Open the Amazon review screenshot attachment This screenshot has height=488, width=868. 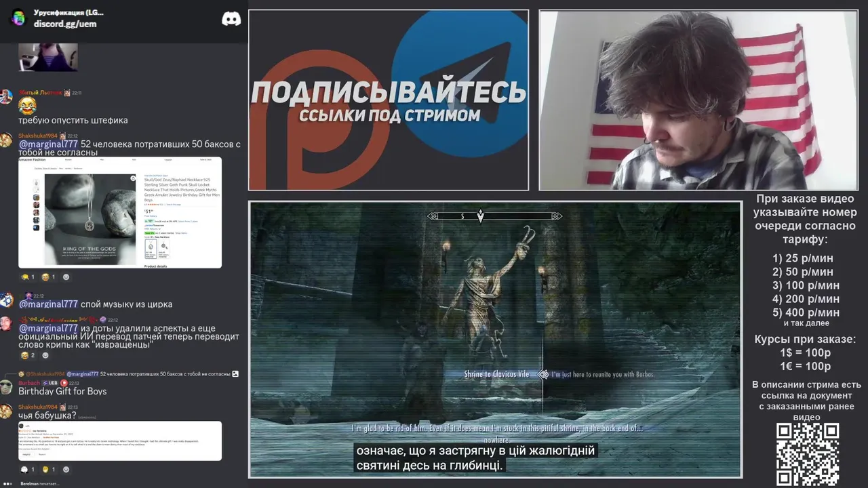tap(120, 441)
